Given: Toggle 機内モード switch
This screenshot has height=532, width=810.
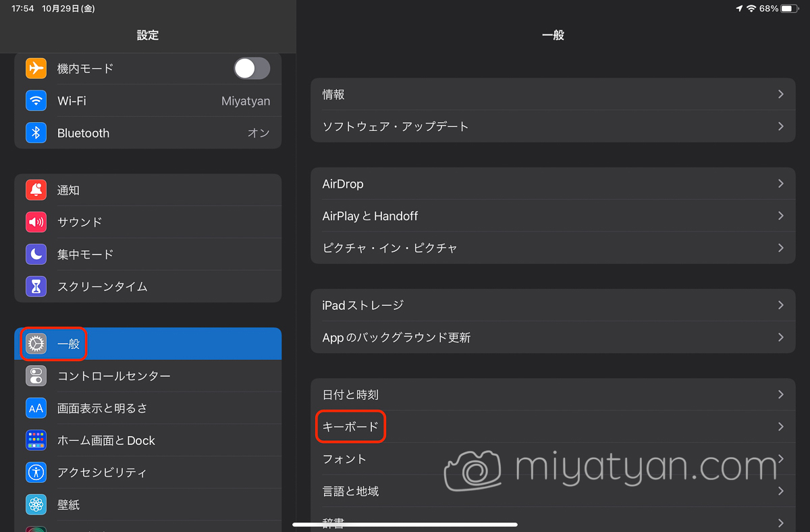Looking at the screenshot, I should (252, 68).
